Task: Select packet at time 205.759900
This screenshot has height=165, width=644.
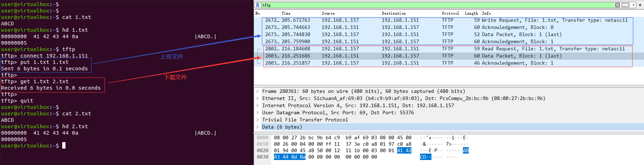Action: [x=449, y=42]
